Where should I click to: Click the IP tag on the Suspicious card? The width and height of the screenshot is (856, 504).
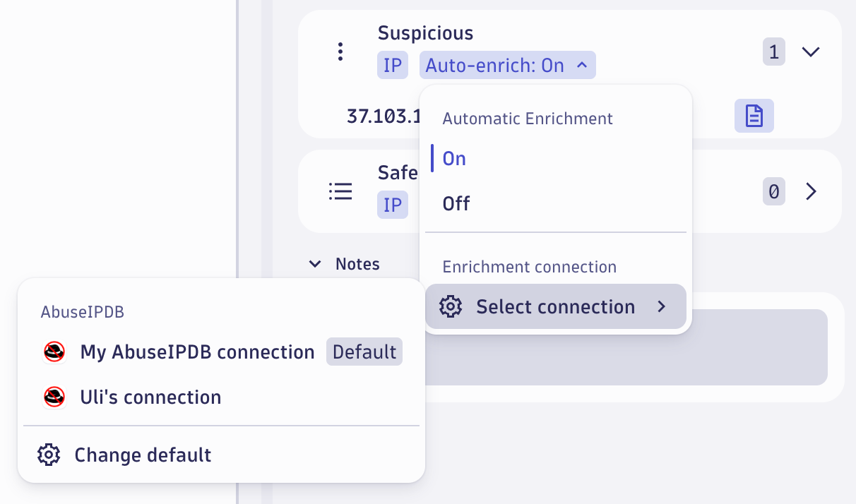[393, 65]
